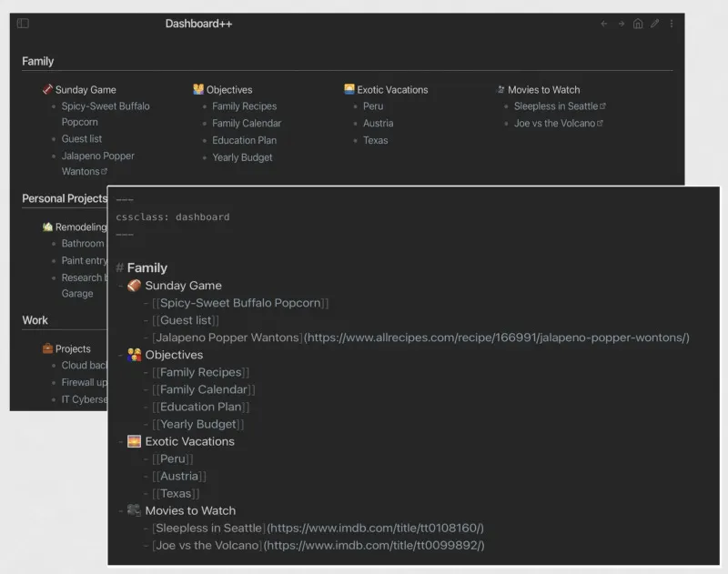
Task: Open Joe vs the Volcano movie link
Action: tap(554, 124)
